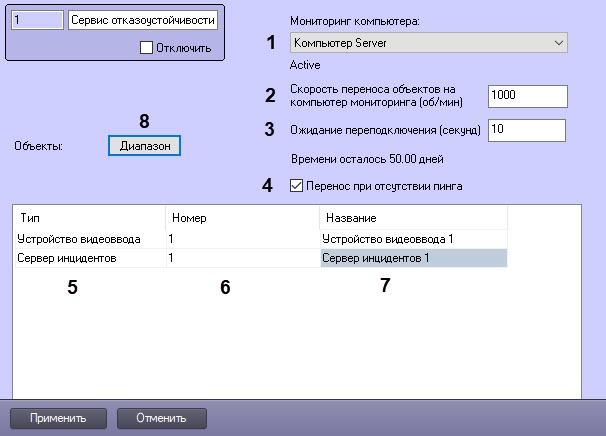Toggle the Отключить checkbox
The height and width of the screenshot is (436, 606).
[146, 47]
